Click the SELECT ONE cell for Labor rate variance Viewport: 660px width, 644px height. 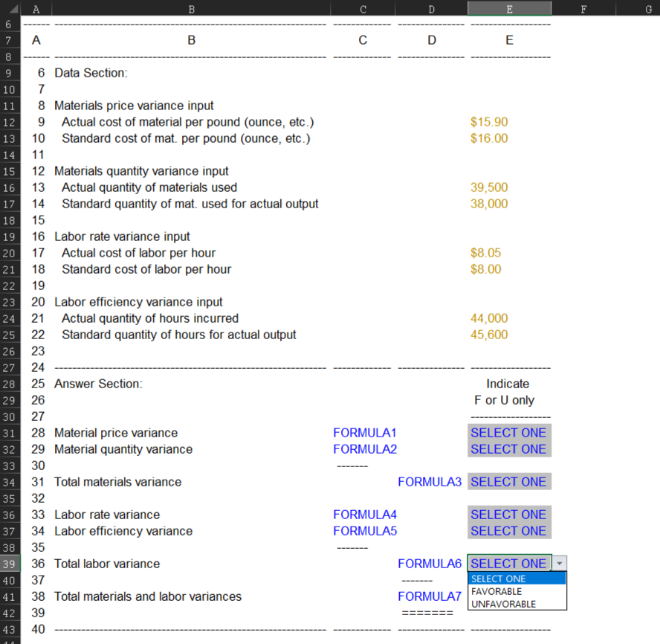tap(508, 515)
